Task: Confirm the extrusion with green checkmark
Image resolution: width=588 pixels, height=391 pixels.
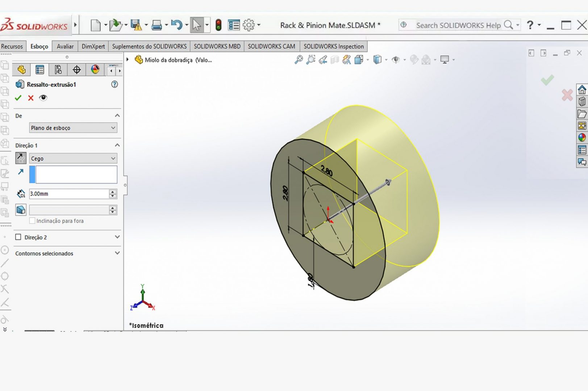Action: (18, 98)
